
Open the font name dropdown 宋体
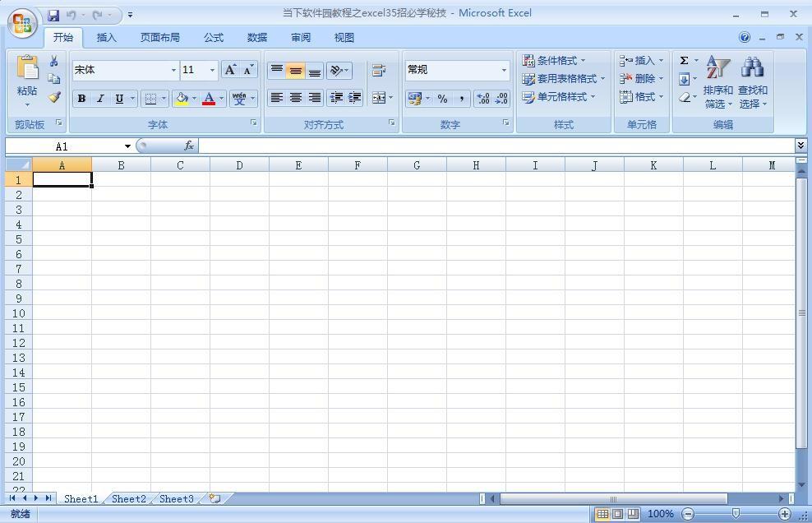tap(173, 70)
